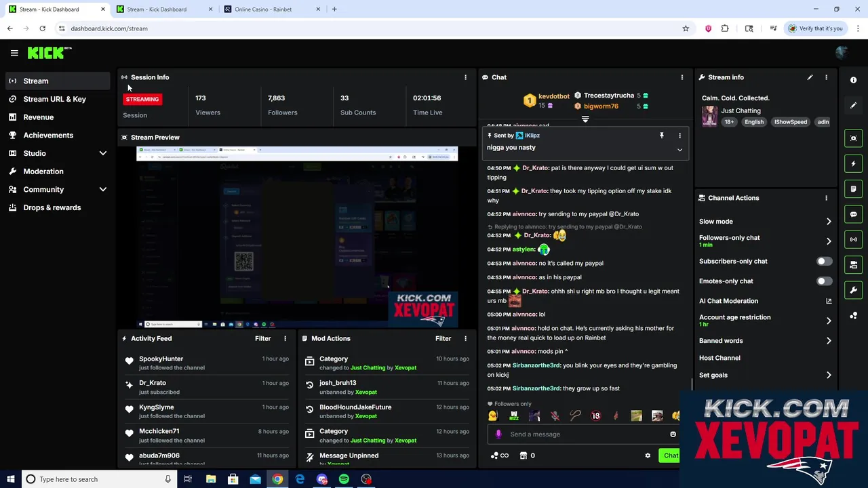Click the Kick logo
Screen dimensions: 868x488
(49, 53)
